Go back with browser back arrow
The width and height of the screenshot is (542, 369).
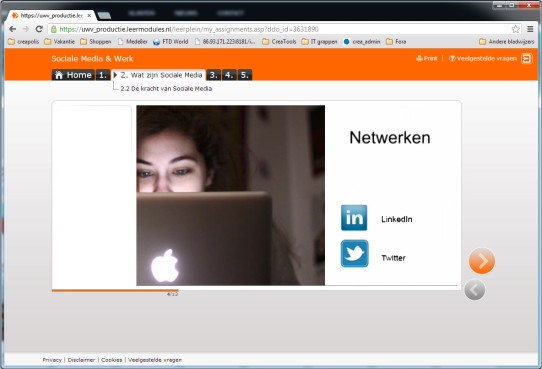point(13,29)
